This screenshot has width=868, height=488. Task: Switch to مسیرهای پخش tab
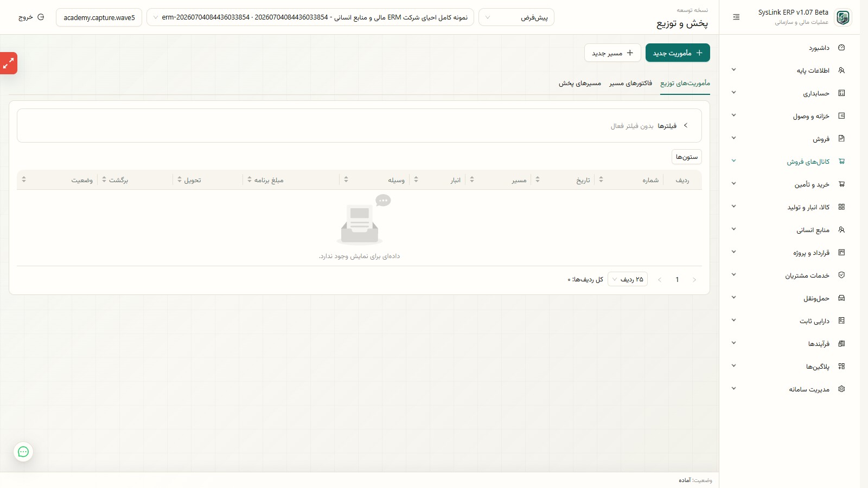[580, 84]
